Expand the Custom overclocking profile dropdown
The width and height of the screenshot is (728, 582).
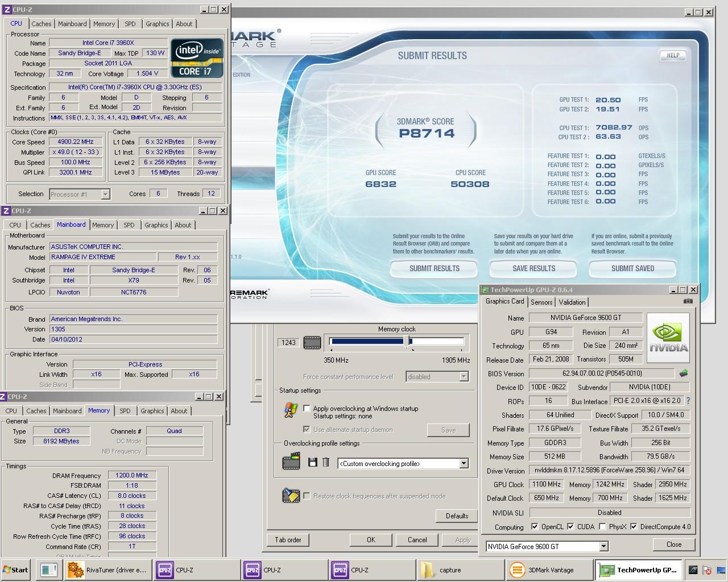pyautogui.click(x=464, y=464)
